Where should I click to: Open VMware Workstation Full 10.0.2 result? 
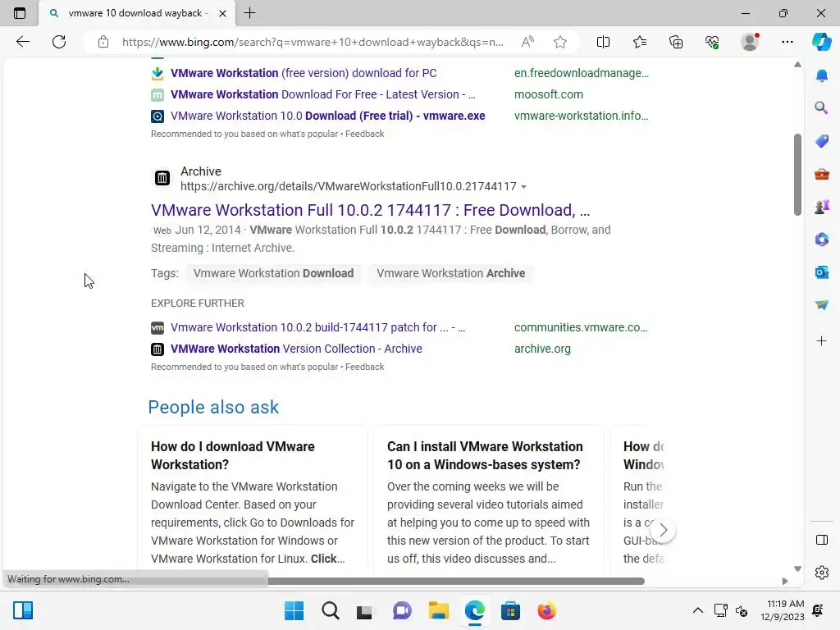[x=370, y=210]
